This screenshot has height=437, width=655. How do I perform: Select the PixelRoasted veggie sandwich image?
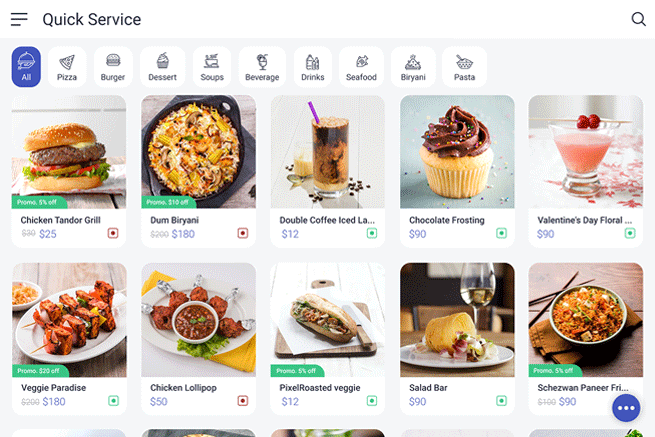click(328, 320)
